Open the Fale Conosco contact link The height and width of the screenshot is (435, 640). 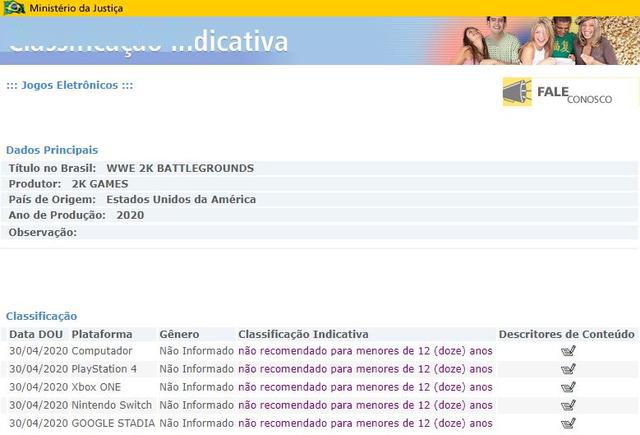(x=574, y=95)
